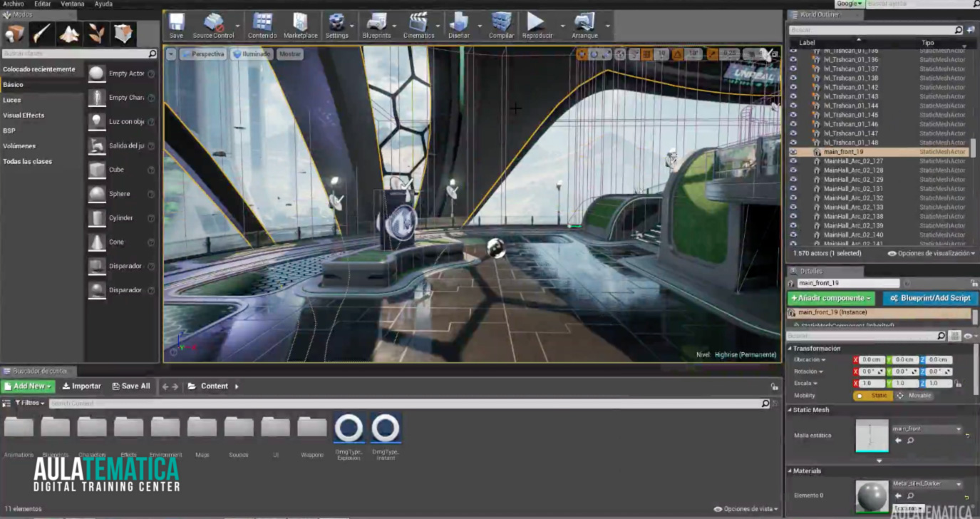Click the Arranque launch button
This screenshot has width=980, height=519.
(x=584, y=26)
